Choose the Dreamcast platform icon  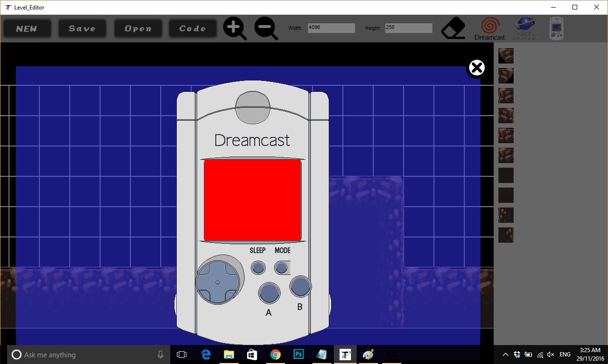coord(490,29)
